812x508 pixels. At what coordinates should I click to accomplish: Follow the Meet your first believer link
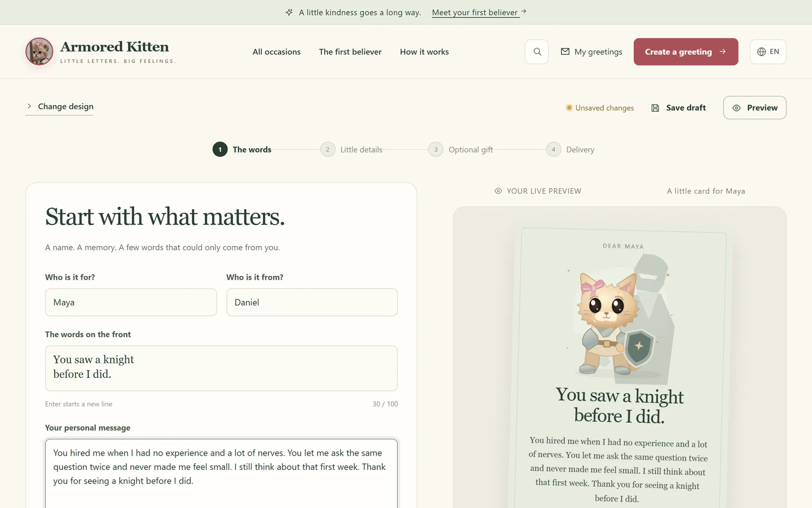479,12
